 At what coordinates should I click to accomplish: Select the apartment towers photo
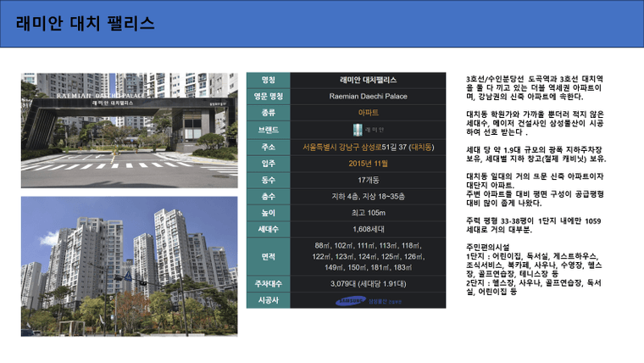pyautogui.click(x=130, y=266)
